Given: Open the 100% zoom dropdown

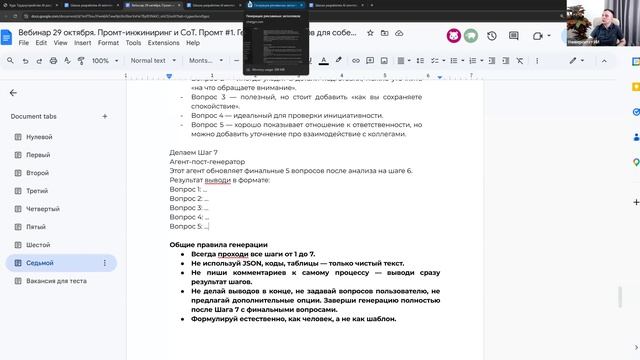Looking at the screenshot, I should pyautogui.click(x=105, y=61).
